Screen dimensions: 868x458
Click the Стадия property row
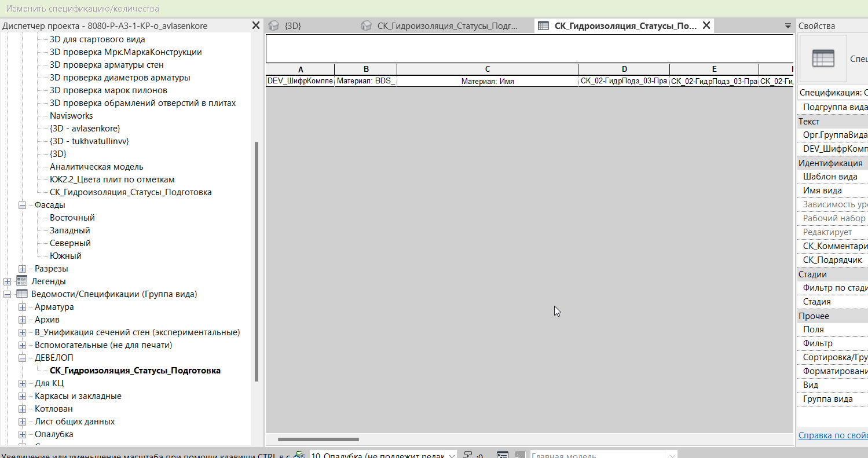[833, 302]
